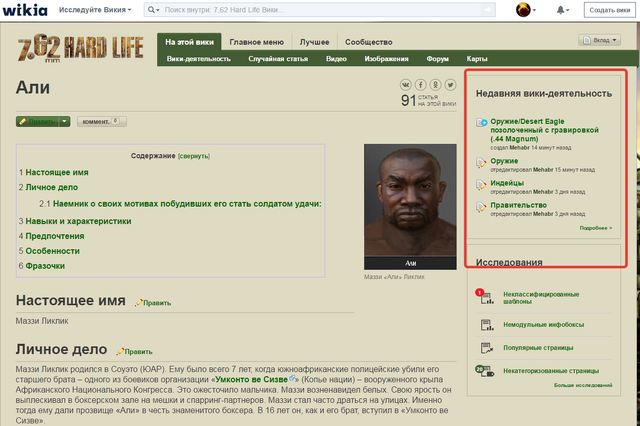Jump to Личное дело in contents
The width and height of the screenshot is (640, 426).
tap(51, 187)
